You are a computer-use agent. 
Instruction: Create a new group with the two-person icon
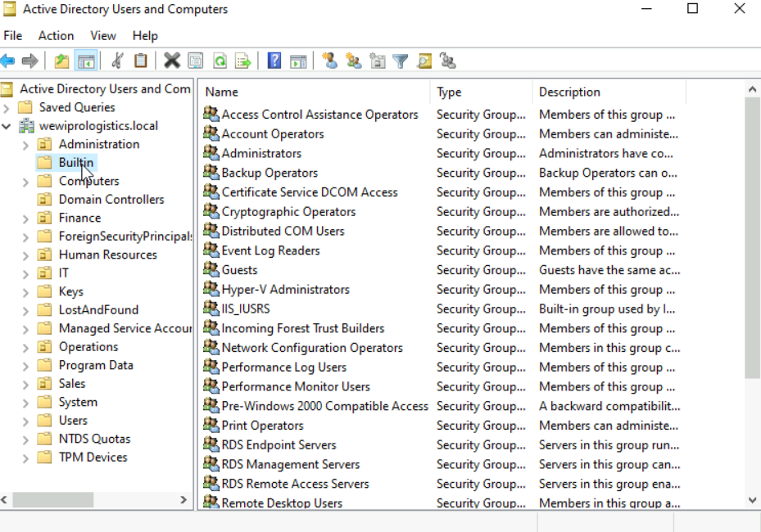click(x=354, y=61)
